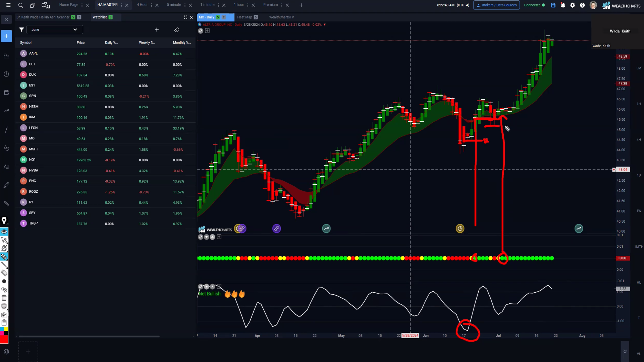This screenshot has height=362, width=644.
Task: Select the 4H timeframe on right edge
Action: [x=639, y=140]
